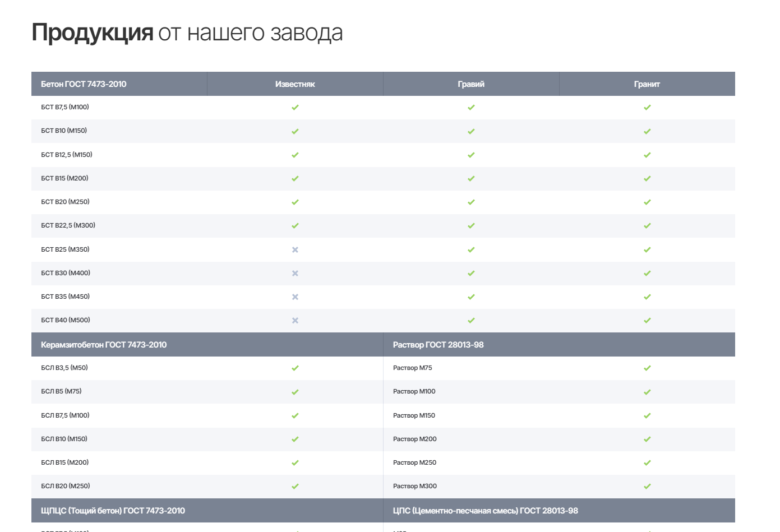Click the Гравий column header

(471, 84)
